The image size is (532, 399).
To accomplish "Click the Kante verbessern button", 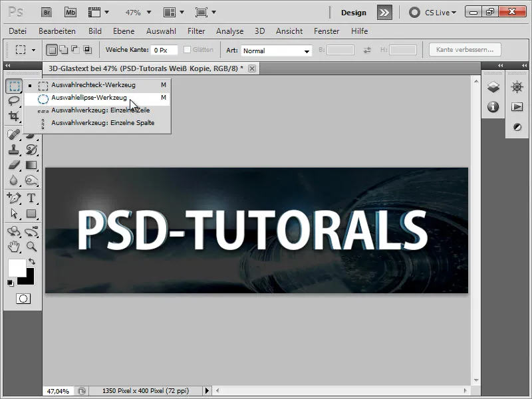I will (465, 50).
